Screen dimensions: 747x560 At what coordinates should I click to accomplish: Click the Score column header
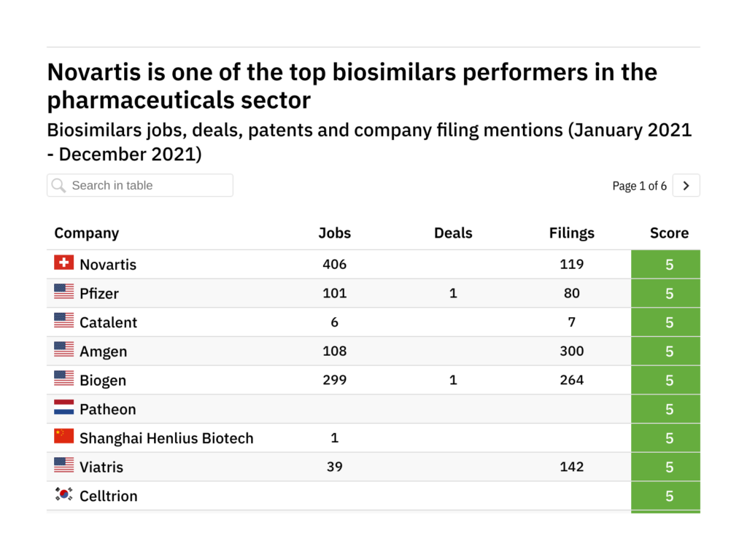click(x=669, y=233)
